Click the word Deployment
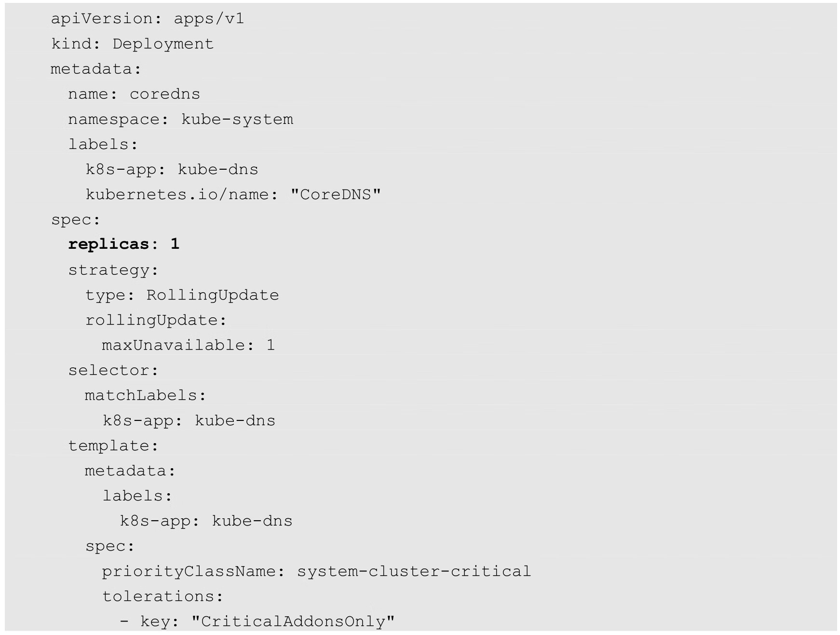 pos(163,44)
